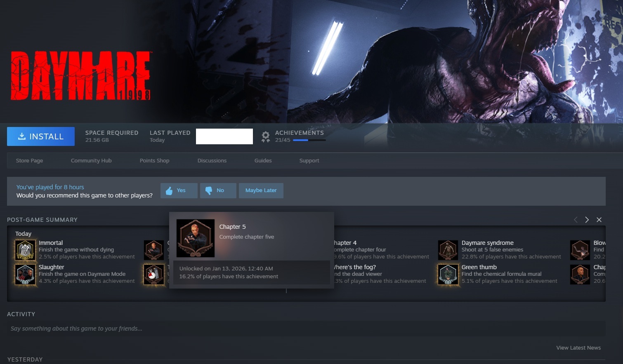Click the 'Say something about this game' field
This screenshot has height=364, width=623.
pos(306,329)
